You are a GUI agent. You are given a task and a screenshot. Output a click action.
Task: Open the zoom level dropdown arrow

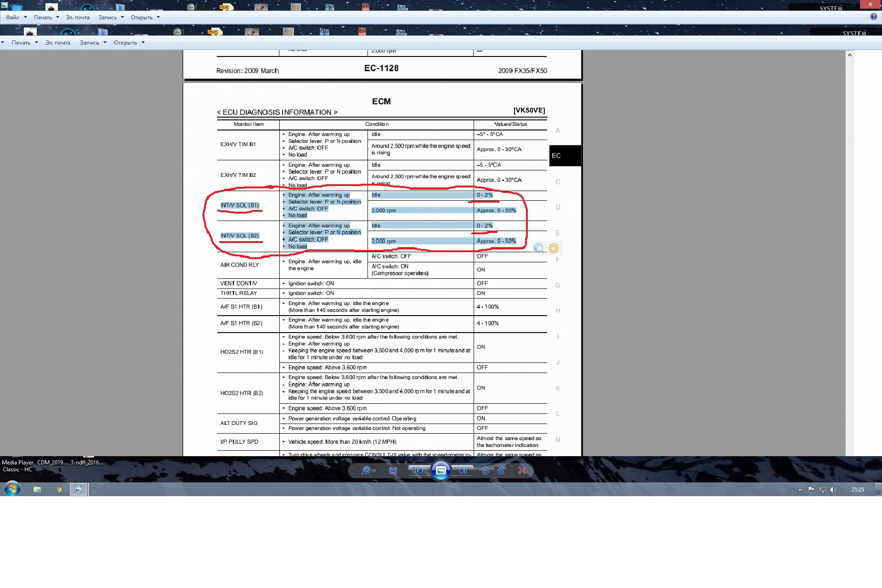click(374, 471)
